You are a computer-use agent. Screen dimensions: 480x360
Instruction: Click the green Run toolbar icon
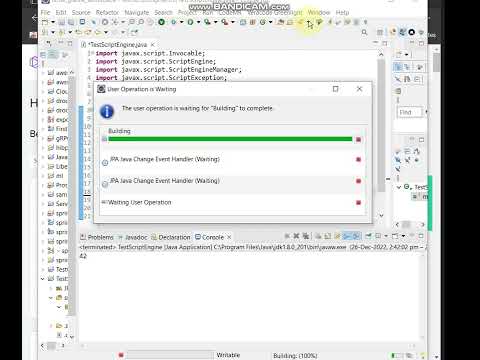pyautogui.click(x=190, y=22)
